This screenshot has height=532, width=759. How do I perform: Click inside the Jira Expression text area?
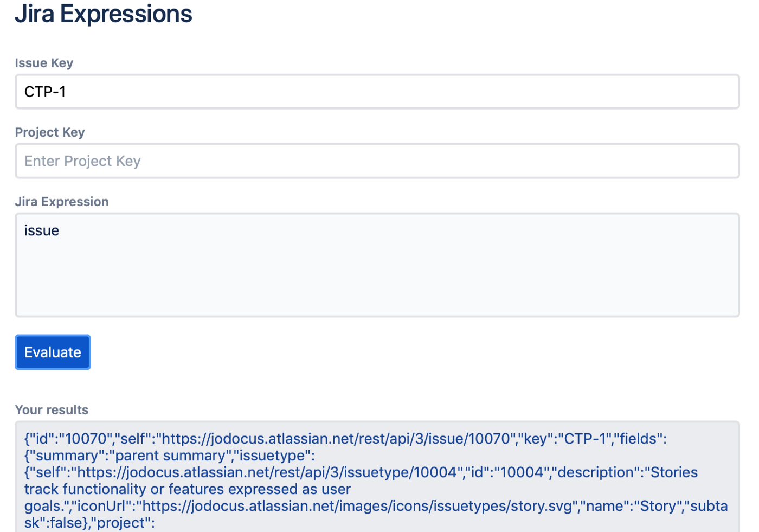[x=377, y=265]
